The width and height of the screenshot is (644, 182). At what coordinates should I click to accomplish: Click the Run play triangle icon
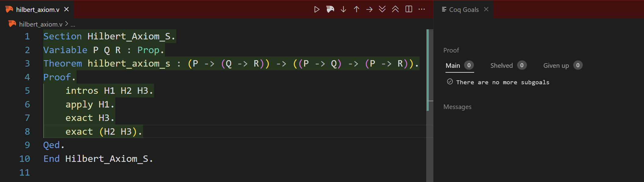[317, 9]
